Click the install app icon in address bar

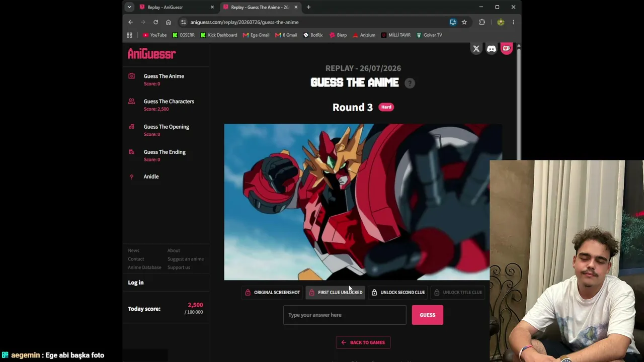453,22
